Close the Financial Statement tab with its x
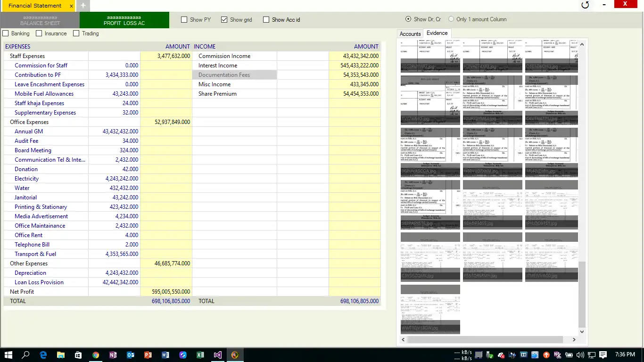 [x=71, y=6]
